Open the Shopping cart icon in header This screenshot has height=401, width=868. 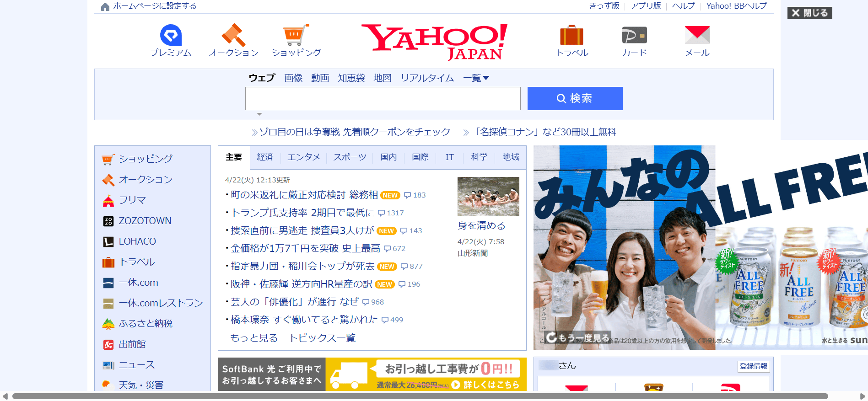296,35
